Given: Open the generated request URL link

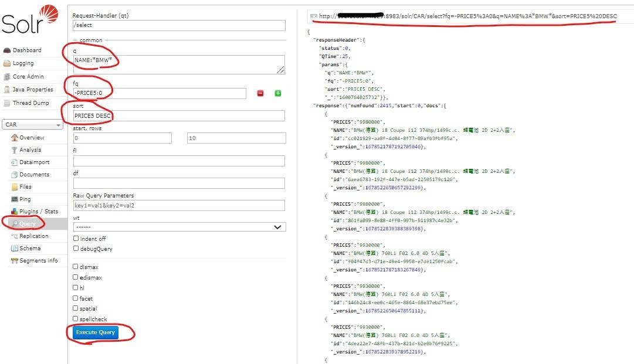Looking at the screenshot, I should coord(468,16).
